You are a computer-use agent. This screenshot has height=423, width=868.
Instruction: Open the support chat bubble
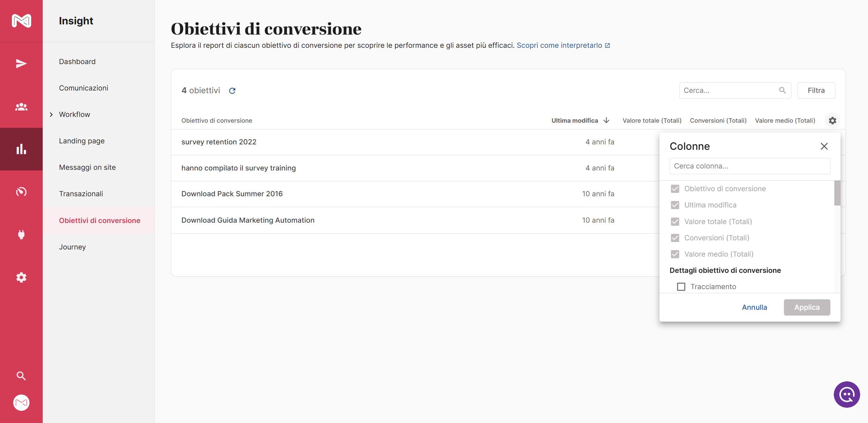[x=847, y=395]
